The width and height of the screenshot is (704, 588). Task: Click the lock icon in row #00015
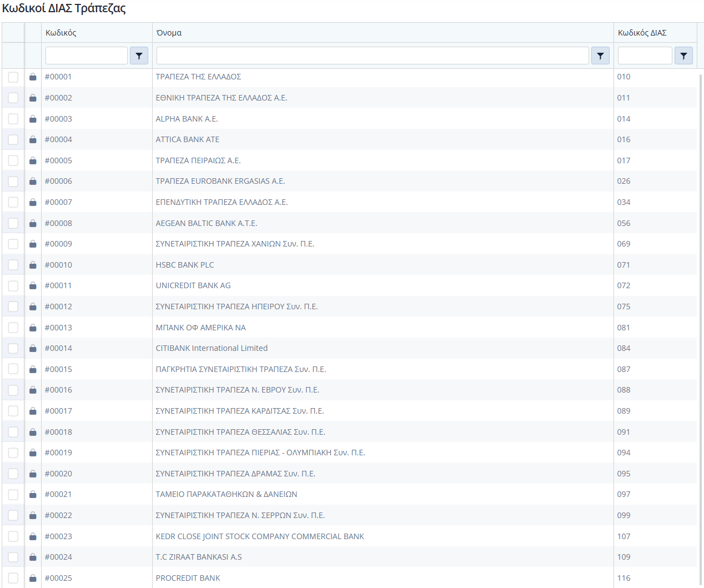point(33,369)
